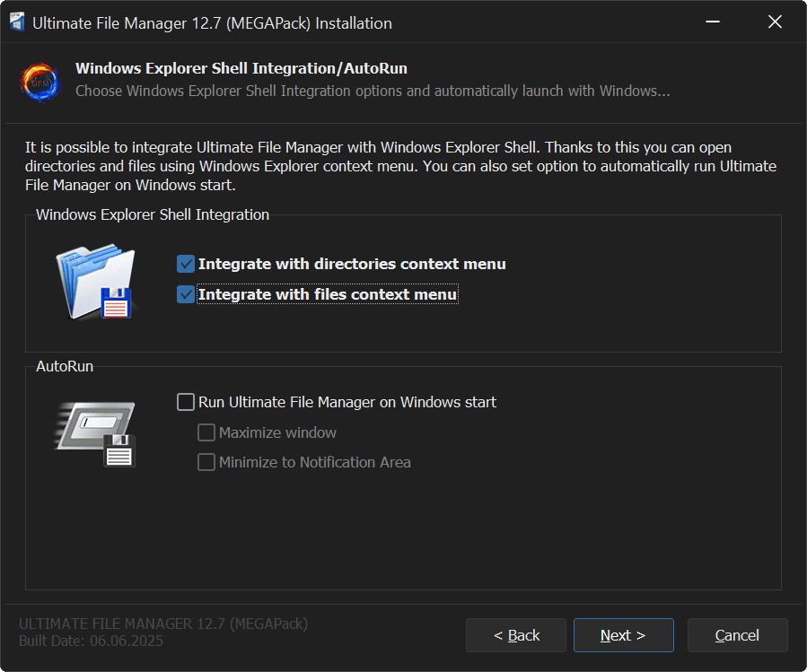Screen dimensions: 807x672
Task: Tick the Maximize window checkbox
Action: (206, 432)
